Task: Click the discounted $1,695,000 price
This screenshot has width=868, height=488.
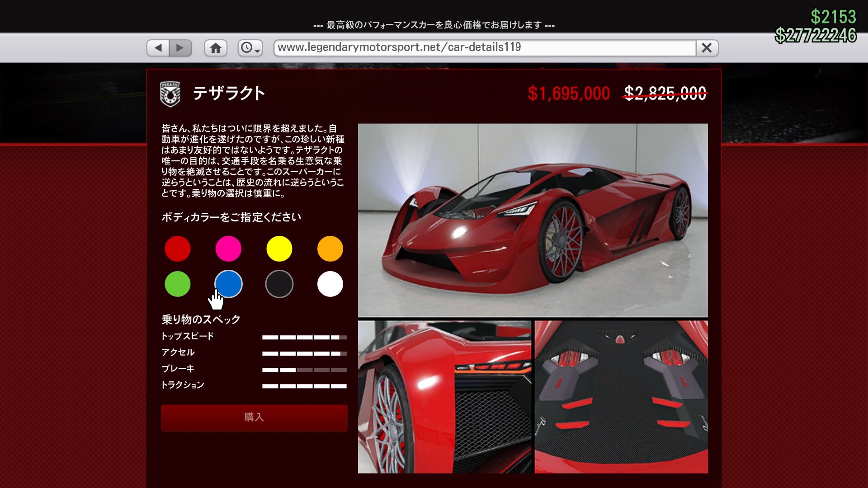Action: [x=569, y=94]
